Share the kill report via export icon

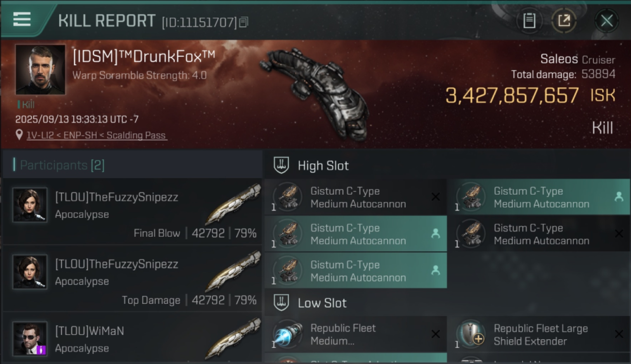(x=564, y=21)
